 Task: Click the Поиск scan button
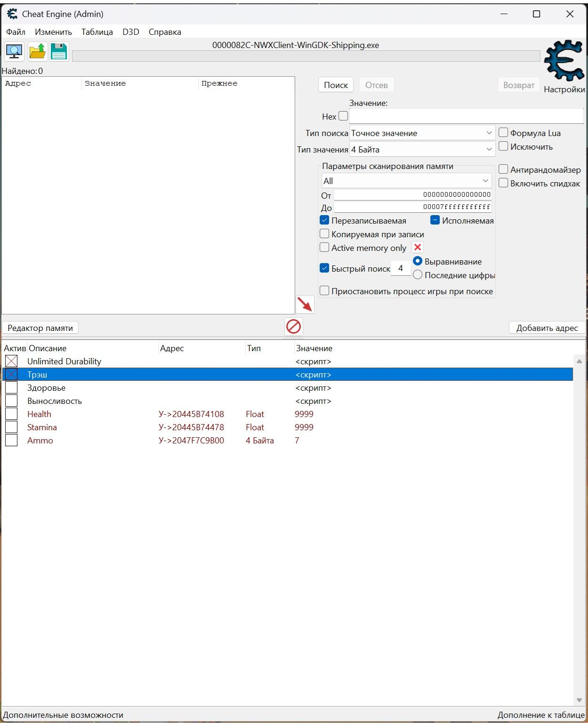(x=336, y=85)
